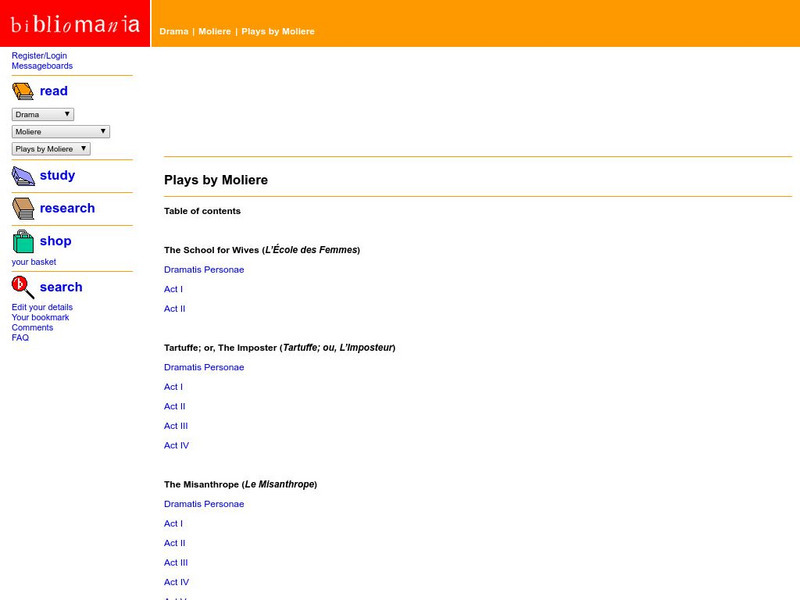Viewport: 800px width, 600px height.
Task: Open Act III of The Misanthrope
Action: pos(176,563)
